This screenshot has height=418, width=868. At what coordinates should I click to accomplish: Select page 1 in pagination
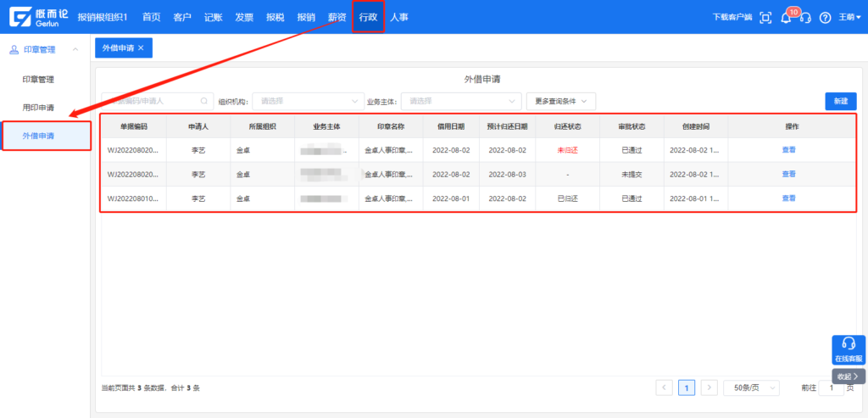(687, 388)
